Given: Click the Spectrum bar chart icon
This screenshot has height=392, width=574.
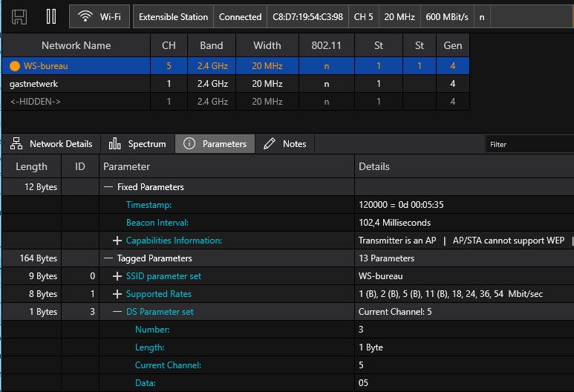Looking at the screenshot, I should coord(114,143).
